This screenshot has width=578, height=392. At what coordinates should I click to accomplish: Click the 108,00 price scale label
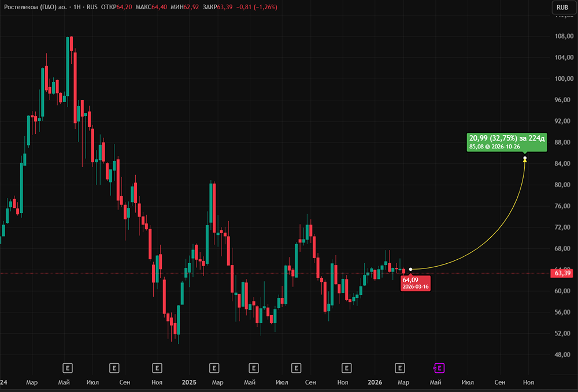(x=564, y=36)
